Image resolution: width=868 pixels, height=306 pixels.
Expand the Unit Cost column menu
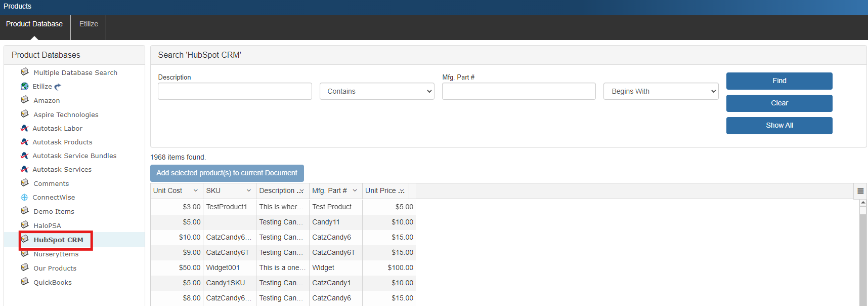point(196,190)
